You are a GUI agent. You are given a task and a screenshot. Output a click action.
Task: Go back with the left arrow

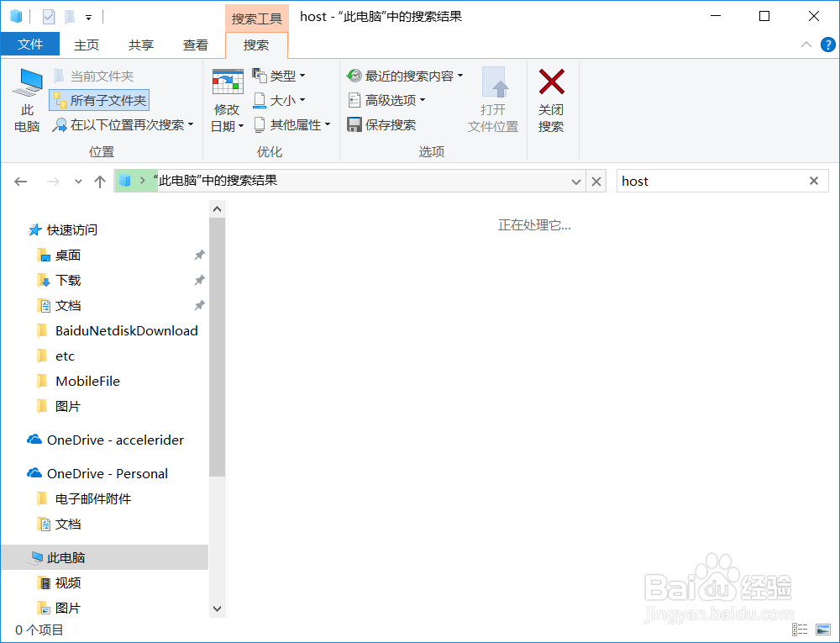pos(21,182)
